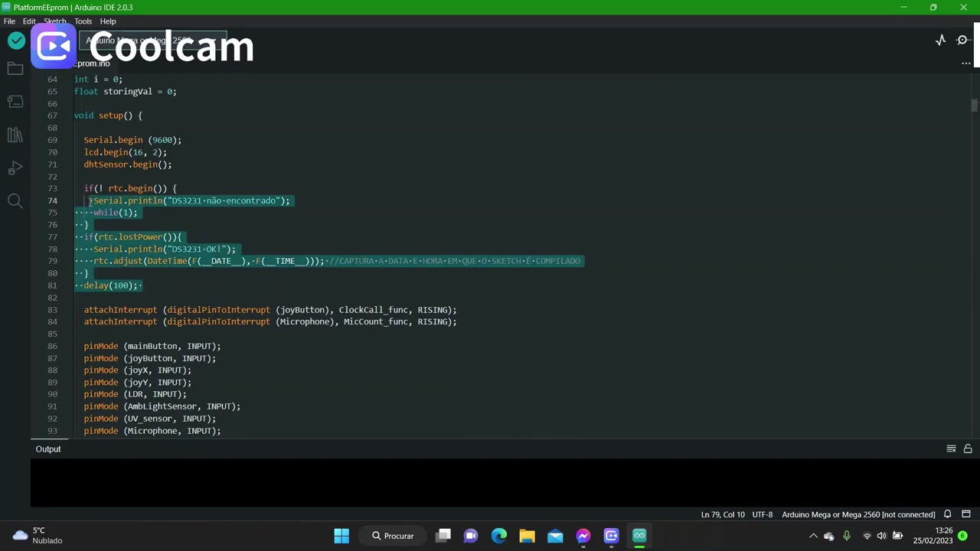Click the battery tray icon
This screenshot has width=980, height=551.
pyautogui.click(x=898, y=536)
